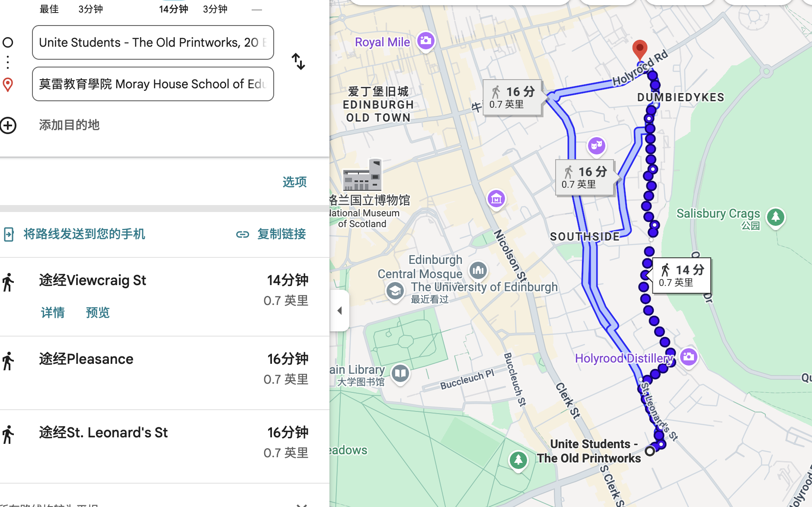Click the Holyrood Distillery camera marker
This screenshot has height=507, width=812.
coord(688,357)
